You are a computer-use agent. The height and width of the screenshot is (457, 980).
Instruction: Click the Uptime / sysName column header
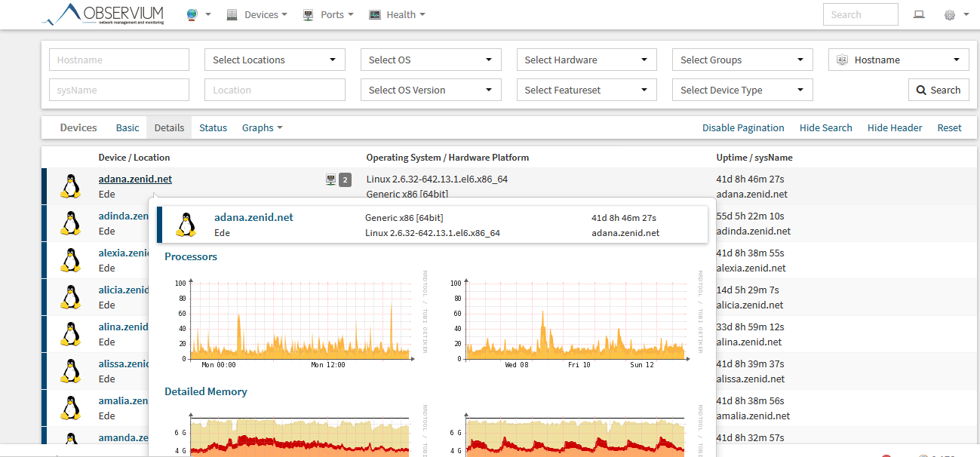(754, 158)
